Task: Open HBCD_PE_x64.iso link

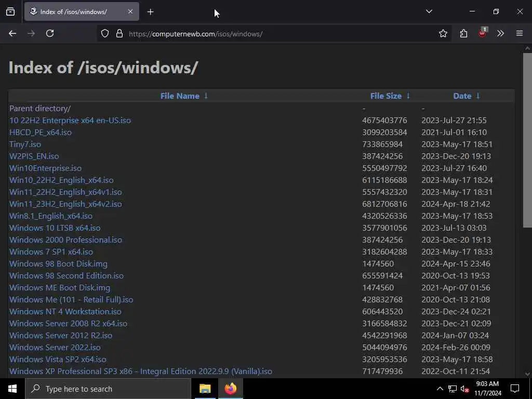Action: 41,132
